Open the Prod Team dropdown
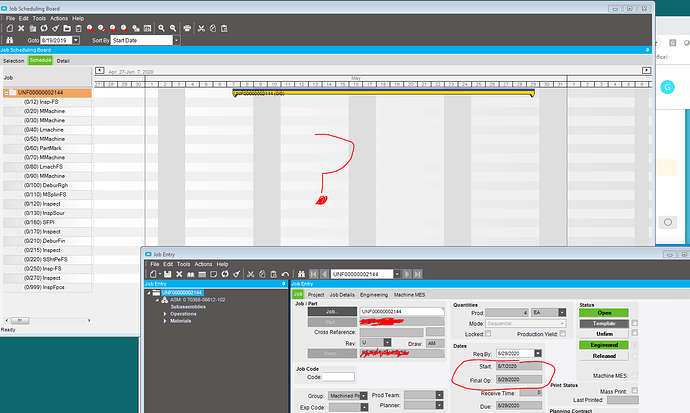The image size is (690, 413). 439,395
